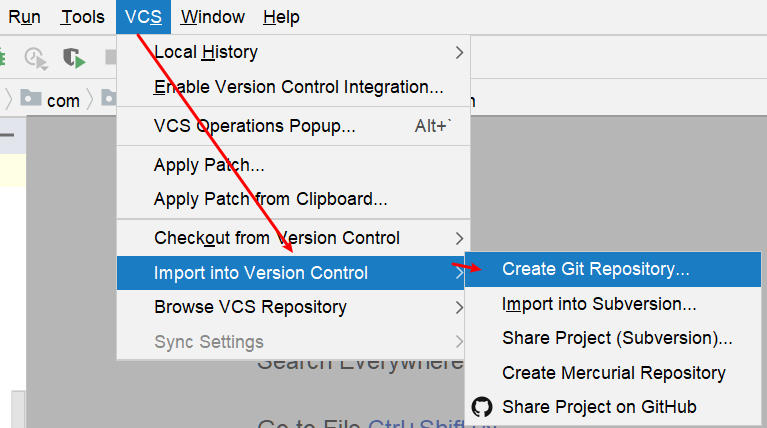The image size is (767, 428).
Task: Select Create Mercurial Repository
Action: point(613,373)
